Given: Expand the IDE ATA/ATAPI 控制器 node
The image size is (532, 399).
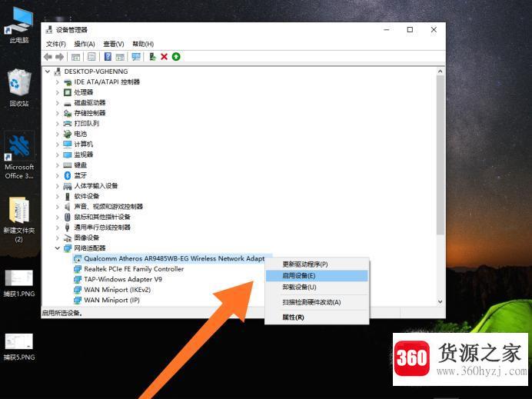Looking at the screenshot, I should pos(58,82).
